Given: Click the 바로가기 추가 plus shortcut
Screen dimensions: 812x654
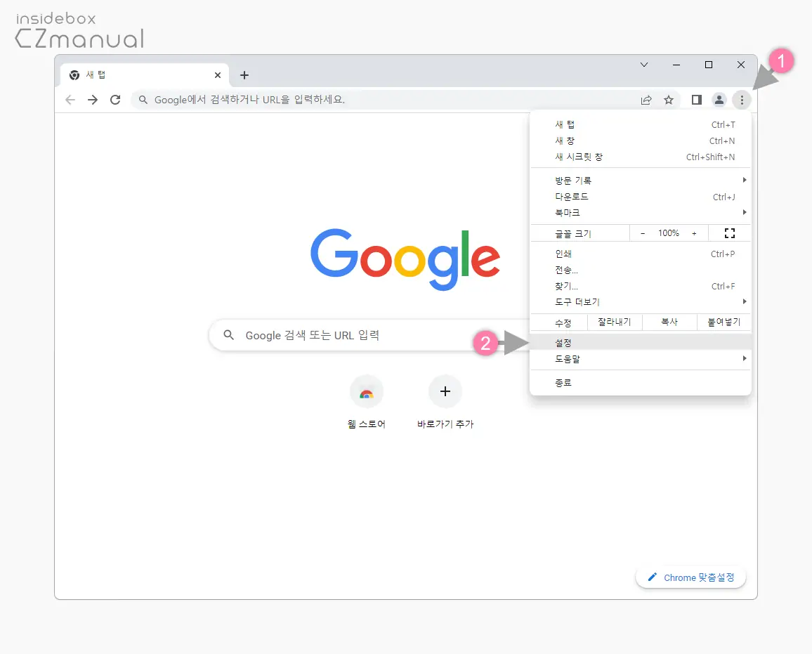Looking at the screenshot, I should tap(445, 391).
